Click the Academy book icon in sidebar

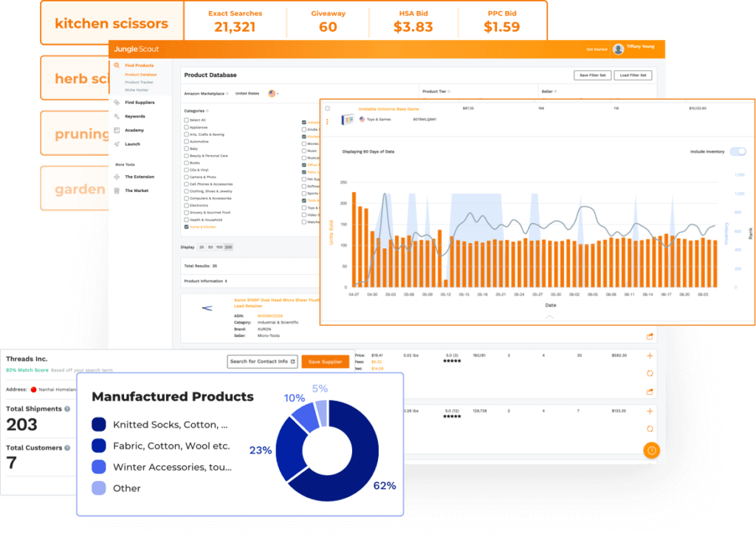[117, 130]
